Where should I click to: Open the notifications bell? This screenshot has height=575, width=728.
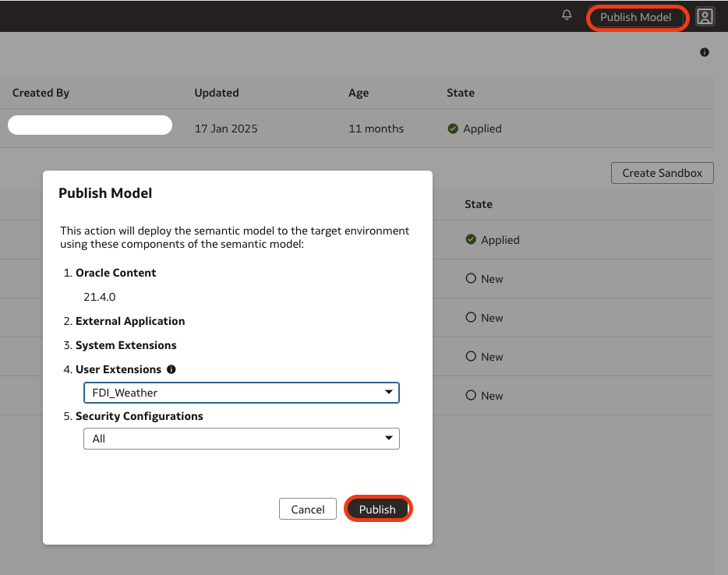[x=566, y=15]
